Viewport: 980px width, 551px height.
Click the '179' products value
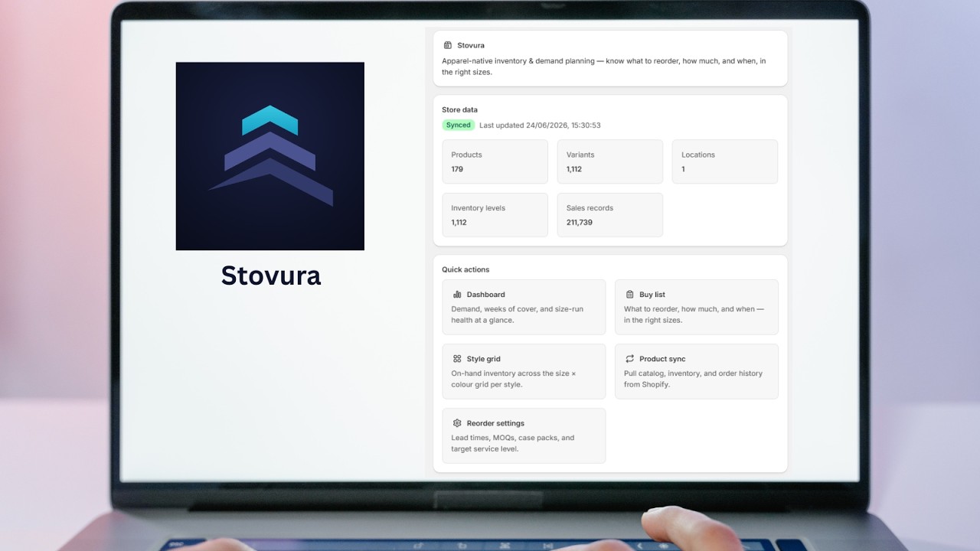click(x=457, y=169)
